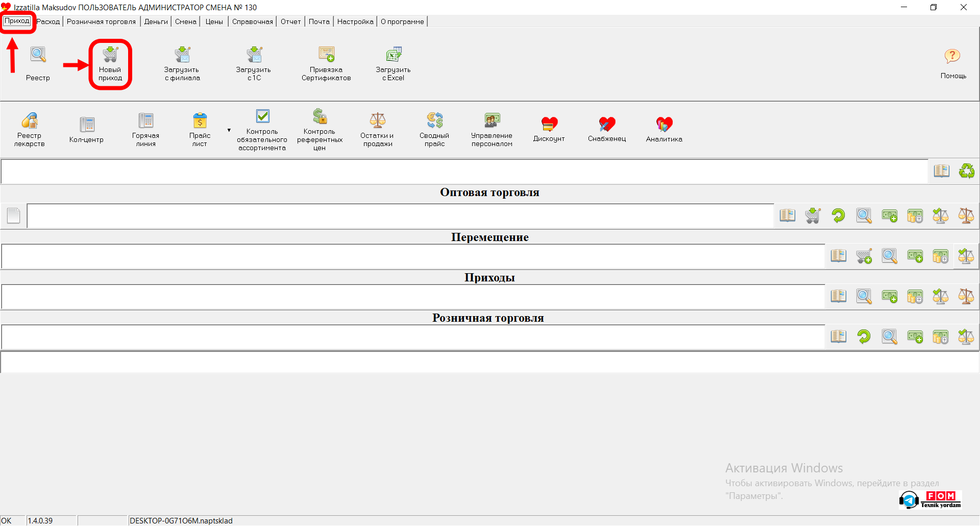Open Реестр лекарств
The height and width of the screenshot is (526, 980).
point(30,121)
